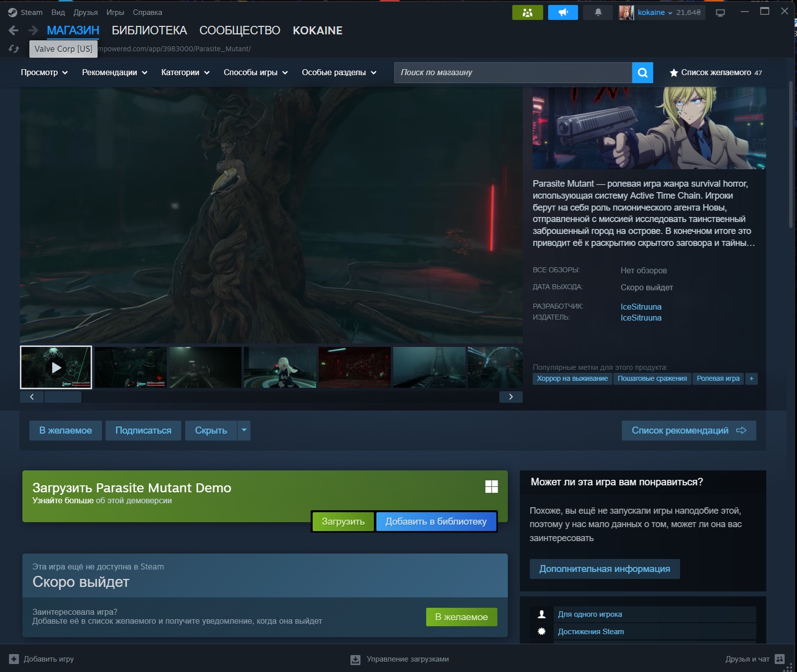
Task: Click the green Download demo button
Action: (x=343, y=522)
